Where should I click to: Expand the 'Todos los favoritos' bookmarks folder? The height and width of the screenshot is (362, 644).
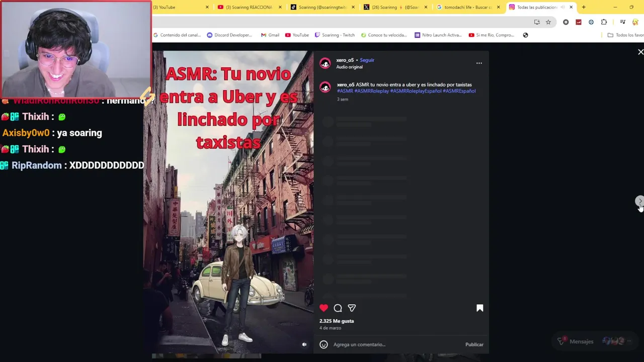point(625,35)
